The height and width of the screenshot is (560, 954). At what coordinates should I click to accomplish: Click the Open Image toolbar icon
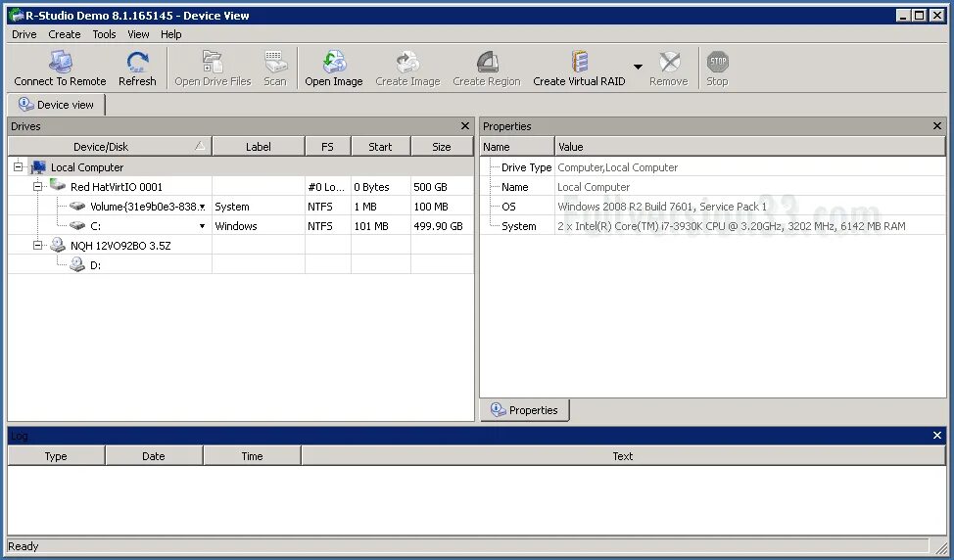[x=334, y=62]
